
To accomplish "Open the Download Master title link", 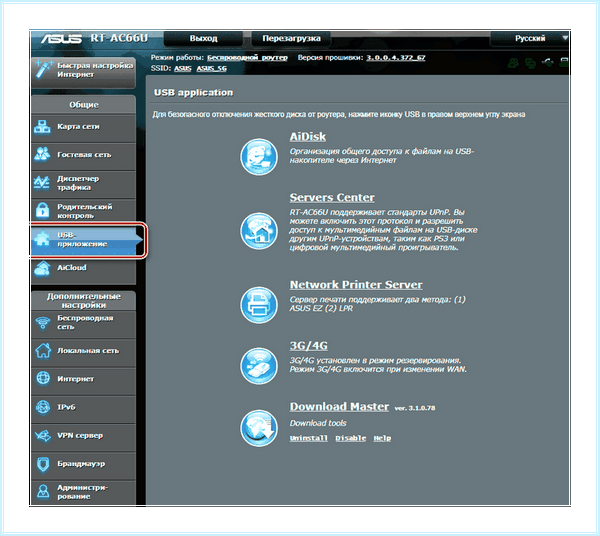I will tap(339, 407).
